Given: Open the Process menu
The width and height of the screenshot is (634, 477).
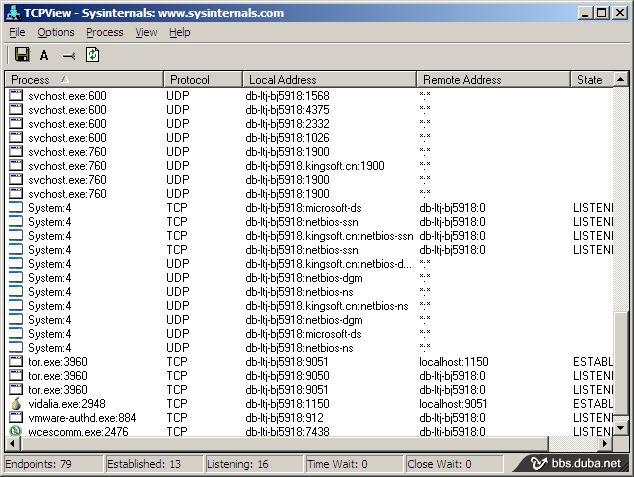Looking at the screenshot, I should pos(104,32).
